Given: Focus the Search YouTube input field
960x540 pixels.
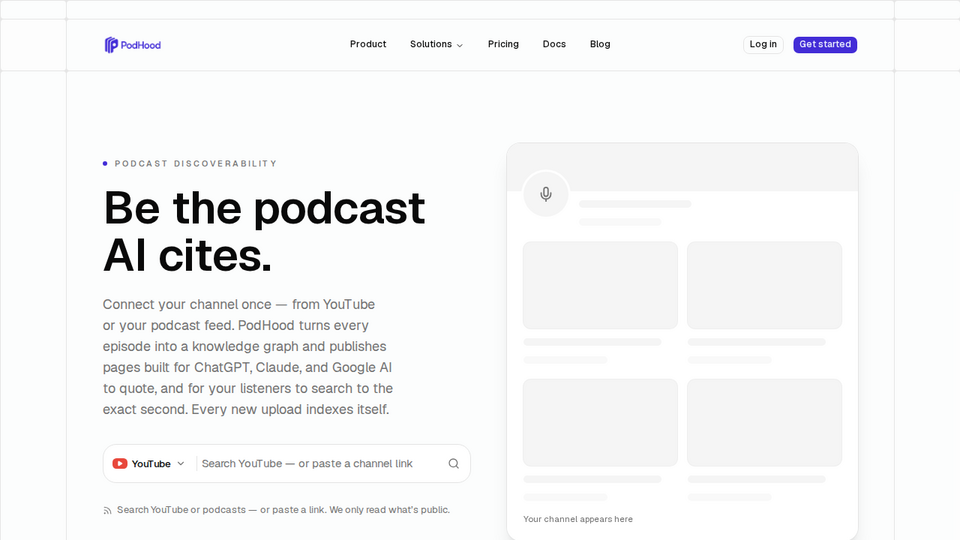Looking at the screenshot, I should tap(320, 463).
